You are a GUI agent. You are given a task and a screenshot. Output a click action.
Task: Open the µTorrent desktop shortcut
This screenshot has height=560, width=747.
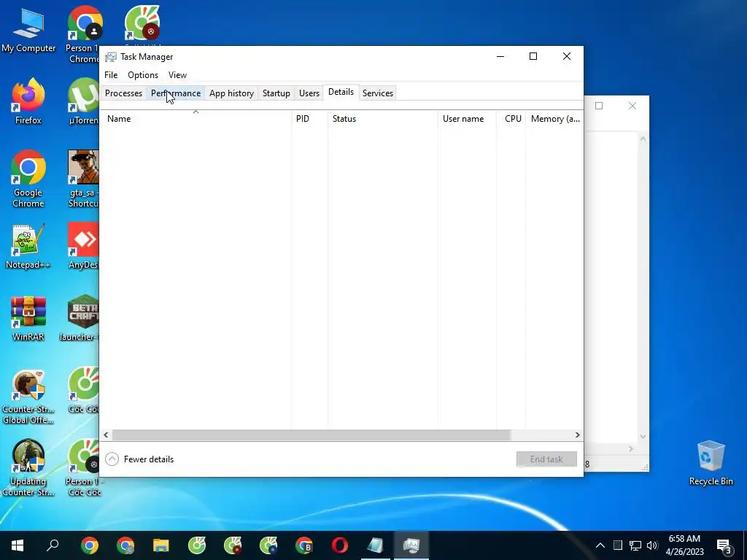click(x=84, y=101)
